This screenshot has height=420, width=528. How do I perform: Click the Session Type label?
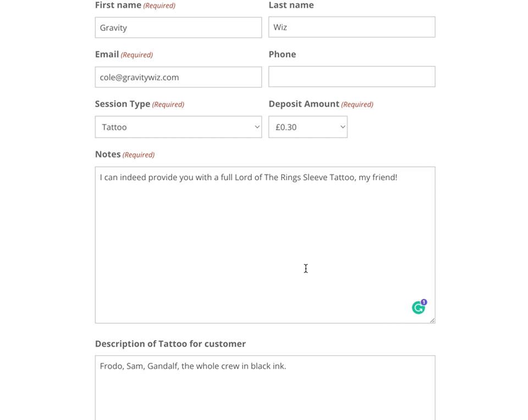[x=123, y=104]
